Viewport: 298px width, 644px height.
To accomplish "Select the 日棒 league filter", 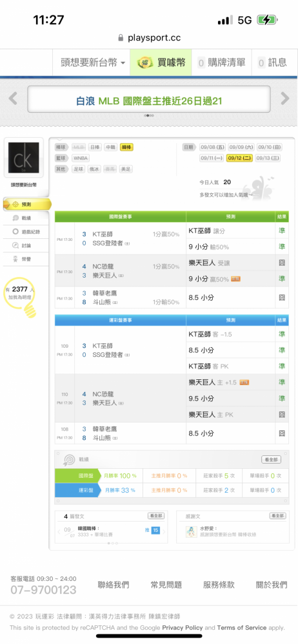I will (x=95, y=147).
